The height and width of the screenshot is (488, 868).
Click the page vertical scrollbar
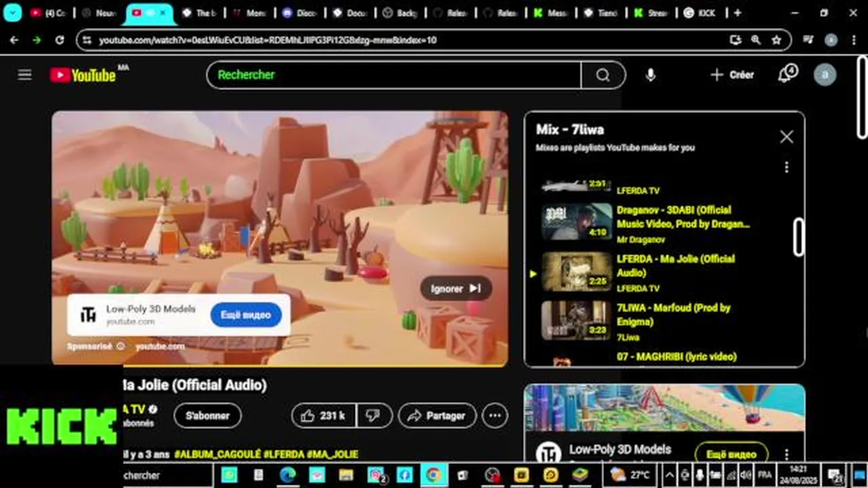pos(863,98)
